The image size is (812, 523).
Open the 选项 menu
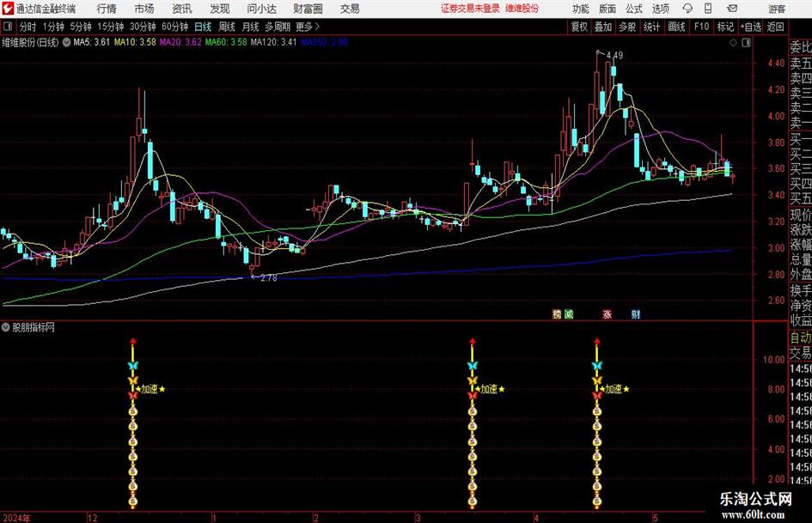pos(660,9)
